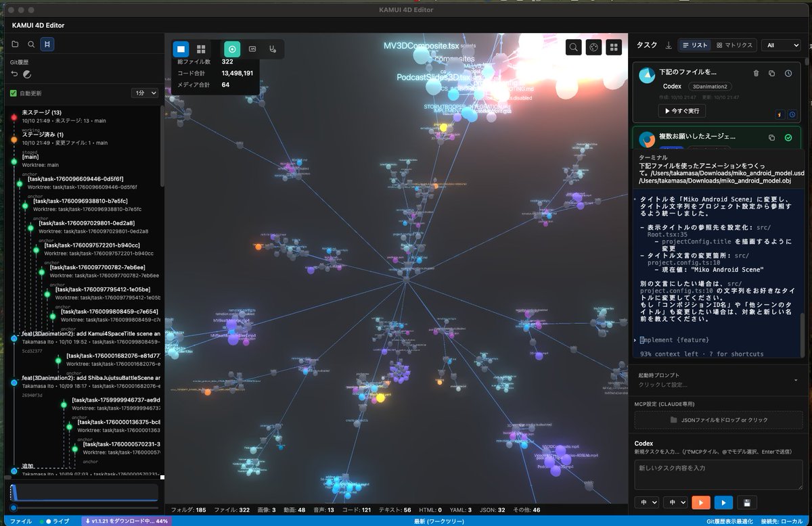Click the orange flame badge on the first task
This screenshot has width=812, height=526.
tap(780, 114)
